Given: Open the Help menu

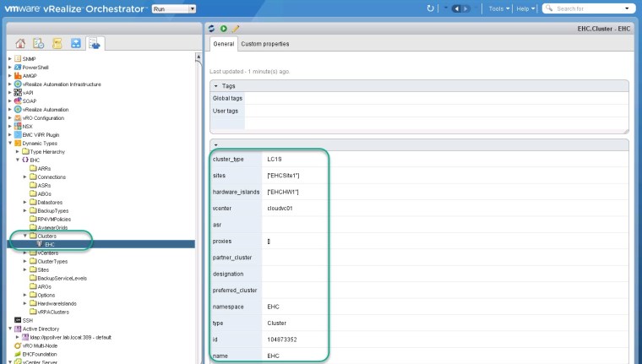Looking at the screenshot, I should tap(527, 8).
